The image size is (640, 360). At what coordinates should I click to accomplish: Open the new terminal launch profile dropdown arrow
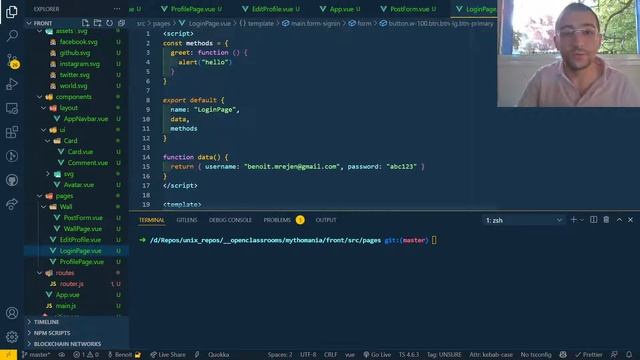pyautogui.click(x=582, y=220)
